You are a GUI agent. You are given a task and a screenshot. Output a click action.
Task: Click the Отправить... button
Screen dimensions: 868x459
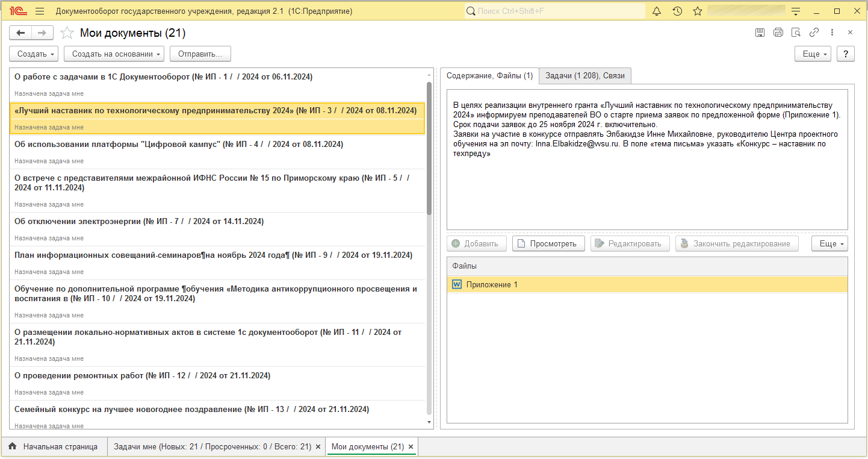(200, 54)
